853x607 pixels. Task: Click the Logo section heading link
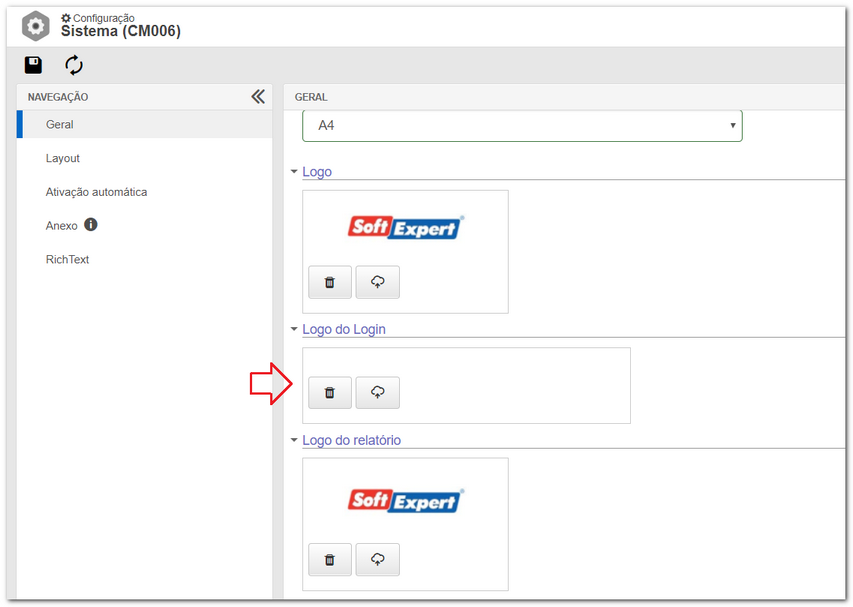pos(317,172)
